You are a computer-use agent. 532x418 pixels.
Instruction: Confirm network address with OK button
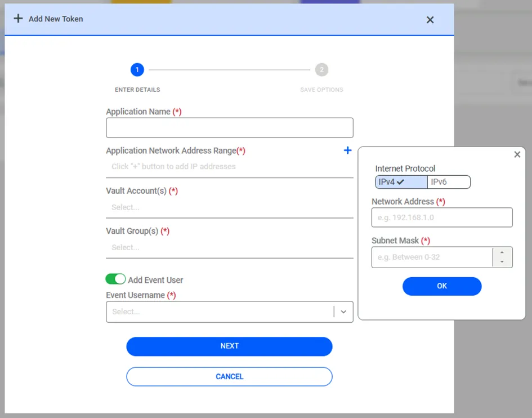click(x=442, y=286)
